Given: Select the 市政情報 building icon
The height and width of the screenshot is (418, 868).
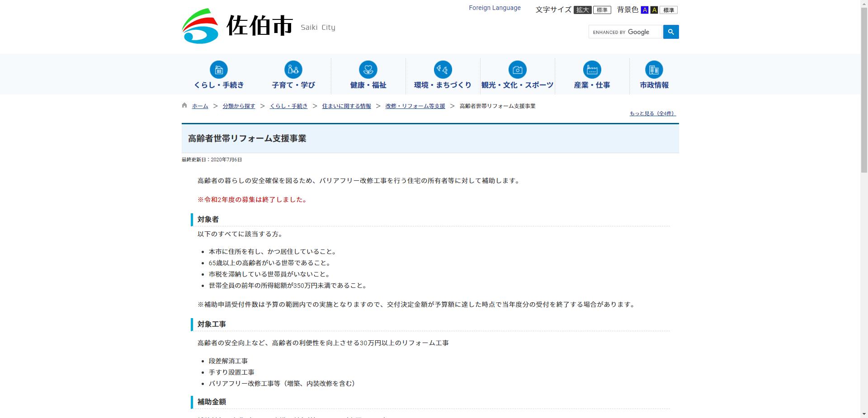Looking at the screenshot, I should coord(654,70).
